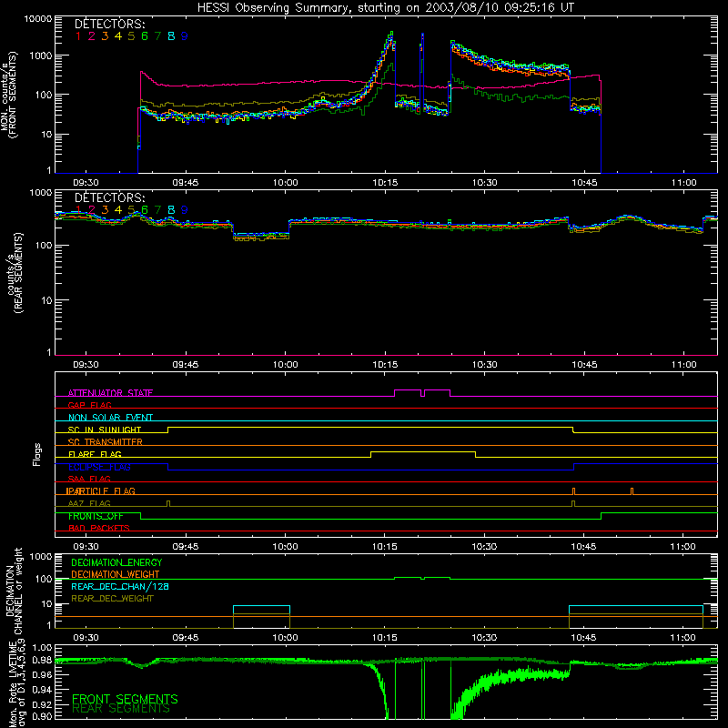Click 10:15 tick under front segments plot
Viewport: 728px width, 728px height.
click(385, 183)
